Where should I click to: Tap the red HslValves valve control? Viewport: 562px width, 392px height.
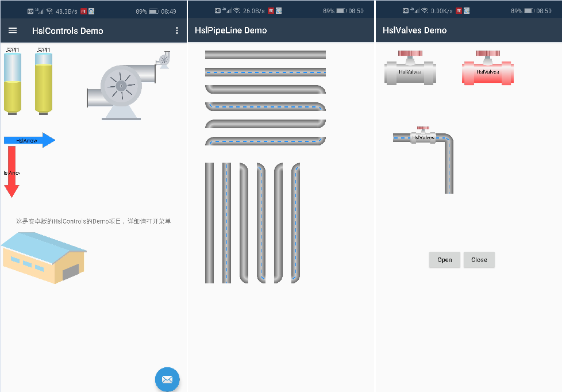487,70
